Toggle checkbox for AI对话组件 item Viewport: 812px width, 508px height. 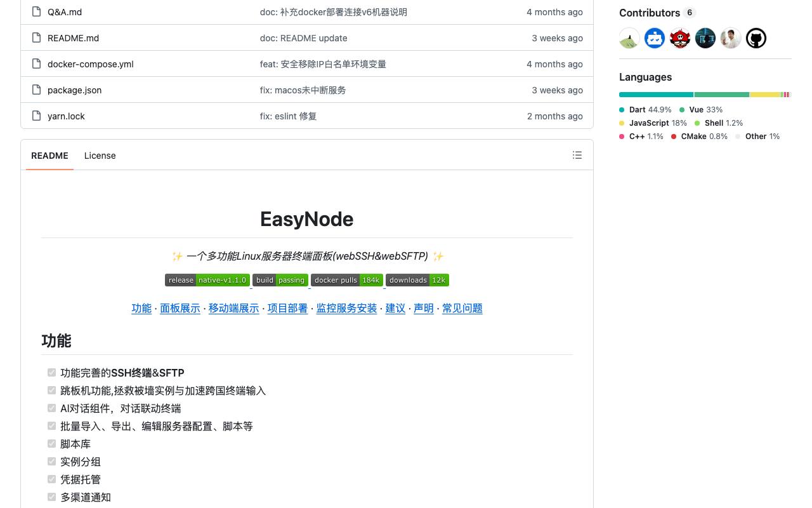(52, 408)
